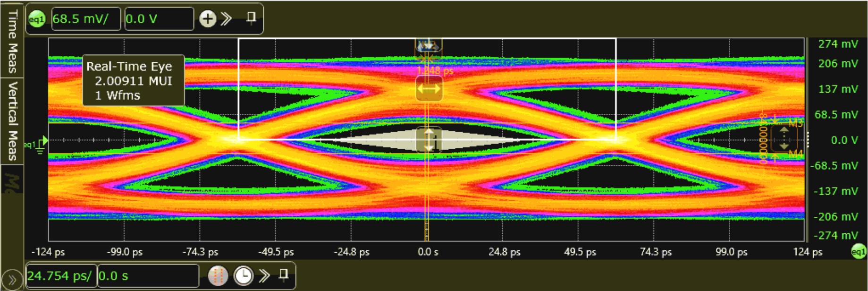The width and height of the screenshot is (868, 291).
Task: Pin the vertical scale toolbar
Action: click(251, 18)
